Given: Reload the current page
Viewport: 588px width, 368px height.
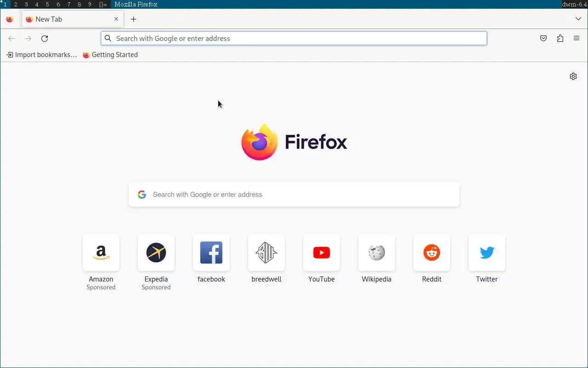Looking at the screenshot, I should click(45, 39).
